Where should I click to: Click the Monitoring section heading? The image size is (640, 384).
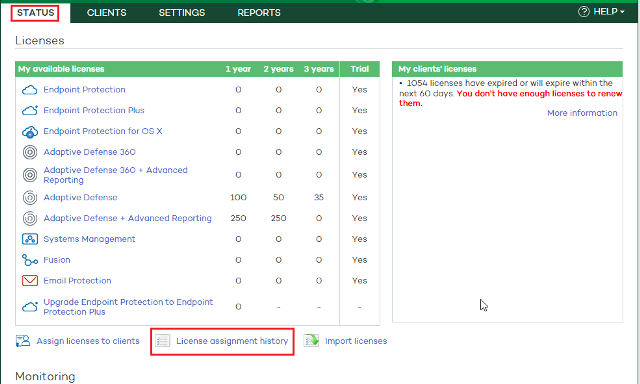(45, 376)
